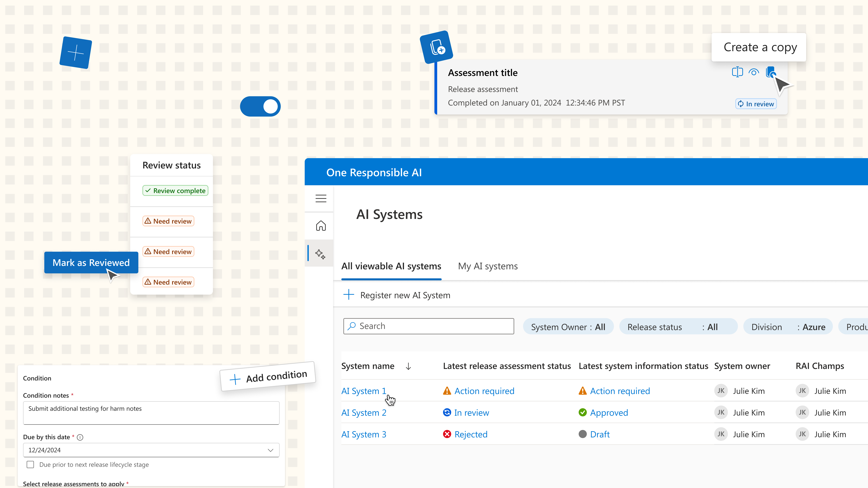Click the hamburger menu icon
The height and width of the screenshot is (488, 868).
tap(321, 198)
